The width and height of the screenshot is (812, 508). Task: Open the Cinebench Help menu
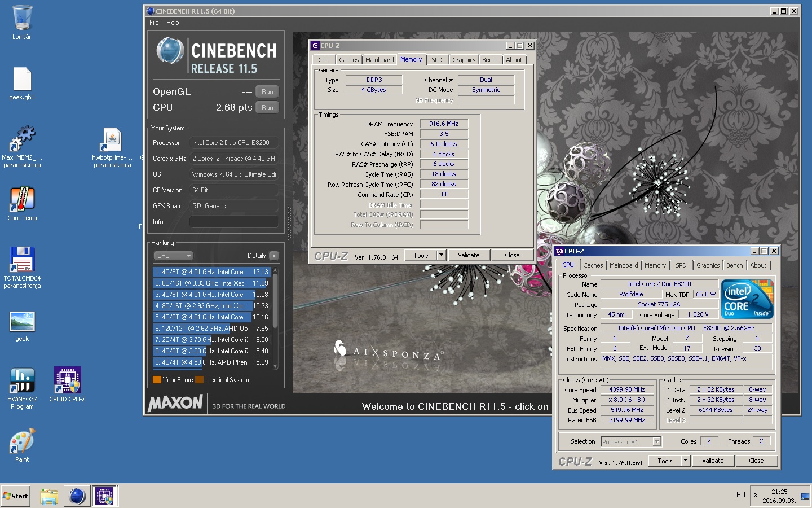[x=173, y=23]
